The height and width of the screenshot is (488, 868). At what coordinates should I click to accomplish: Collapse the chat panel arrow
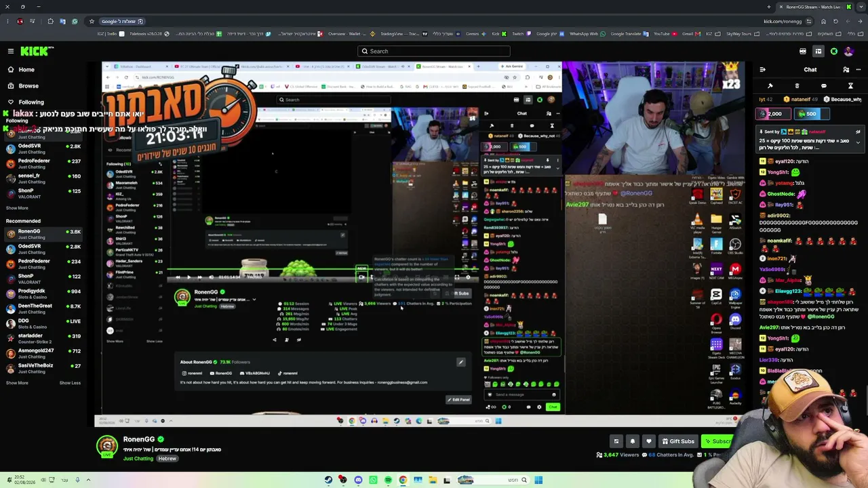coord(762,70)
